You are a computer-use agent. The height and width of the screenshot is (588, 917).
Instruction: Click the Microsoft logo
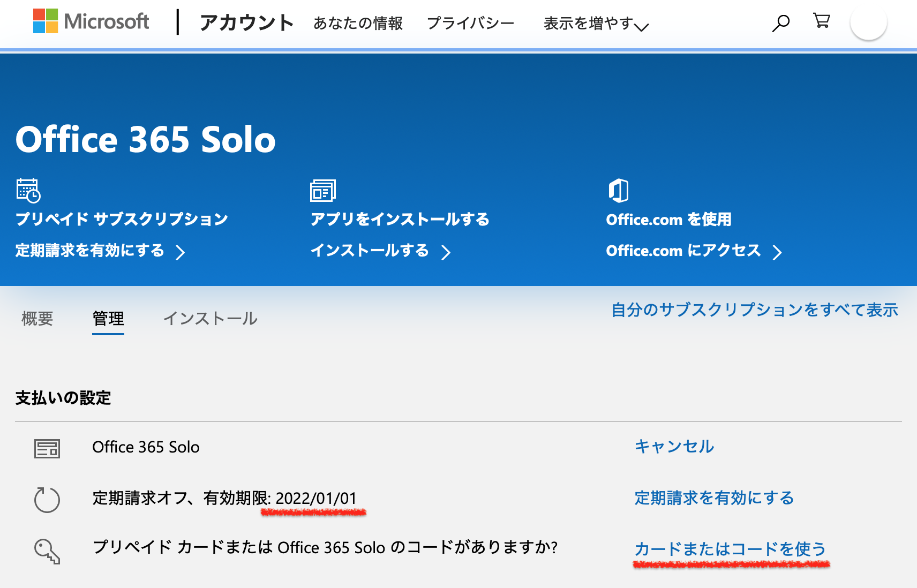91,21
